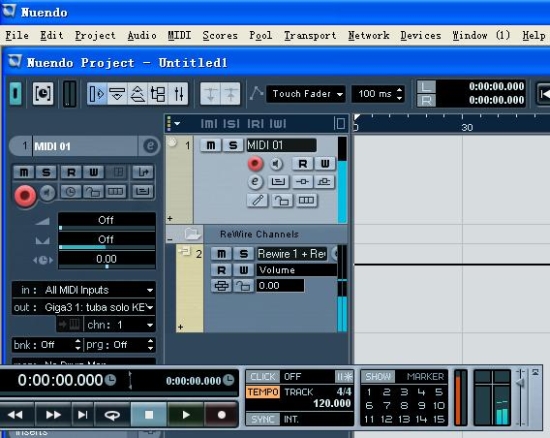This screenshot has height=438, width=550.
Task: Select marker 5 in transport panel
Action: (x=438, y=392)
